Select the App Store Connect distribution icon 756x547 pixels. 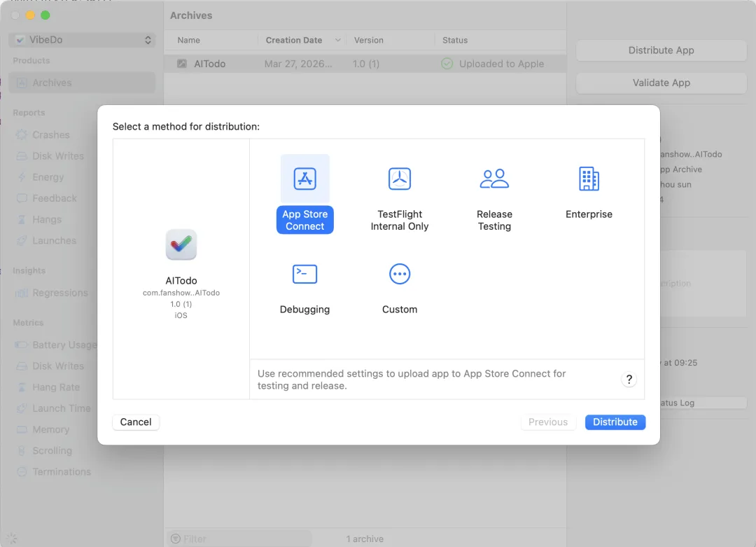pos(304,179)
